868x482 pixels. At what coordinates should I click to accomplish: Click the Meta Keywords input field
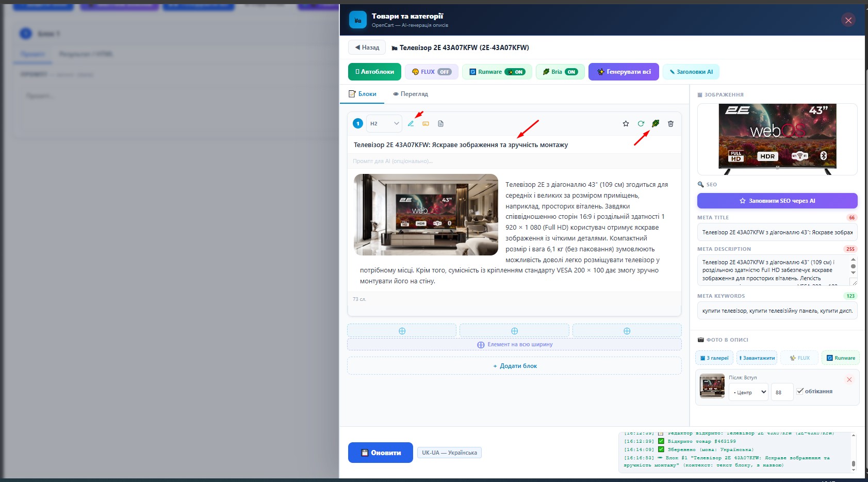(x=777, y=311)
